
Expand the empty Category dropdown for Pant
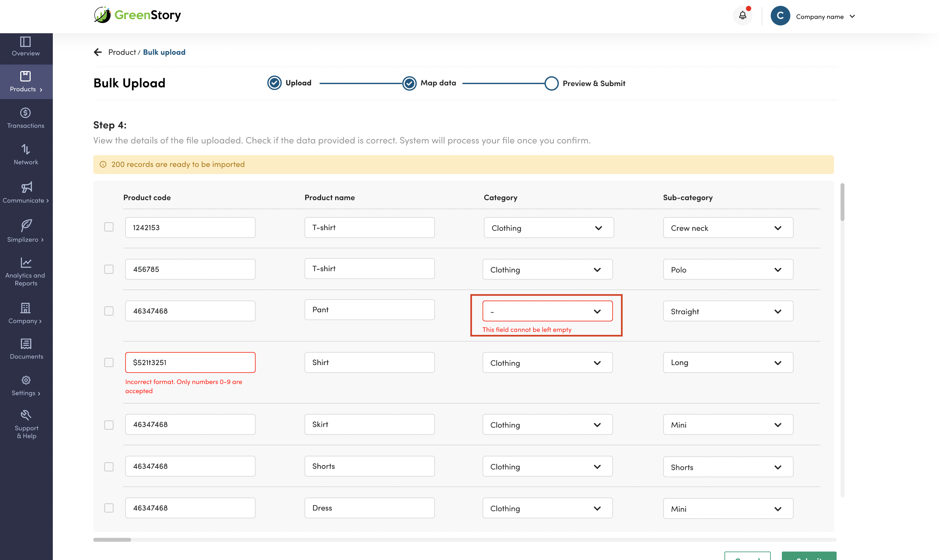(x=547, y=311)
